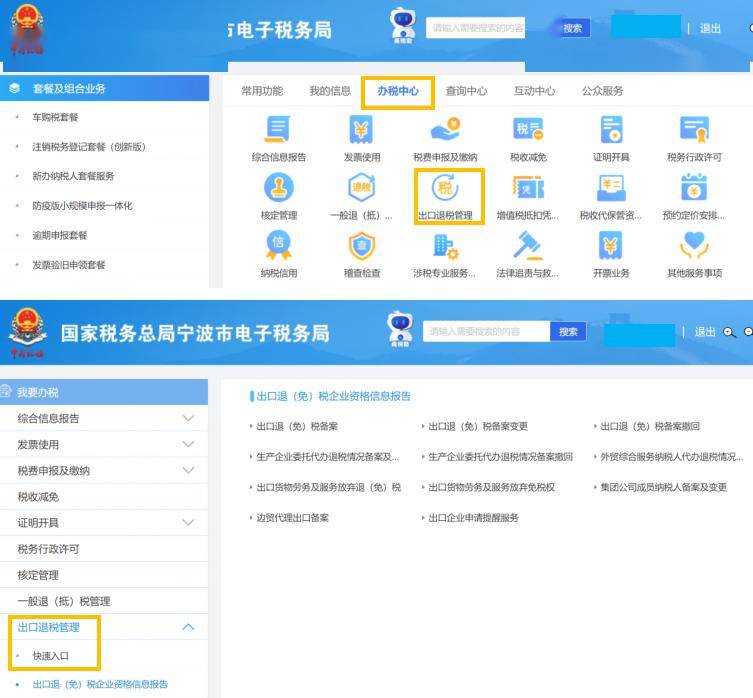Select the 稽查检查 icon

[361, 246]
